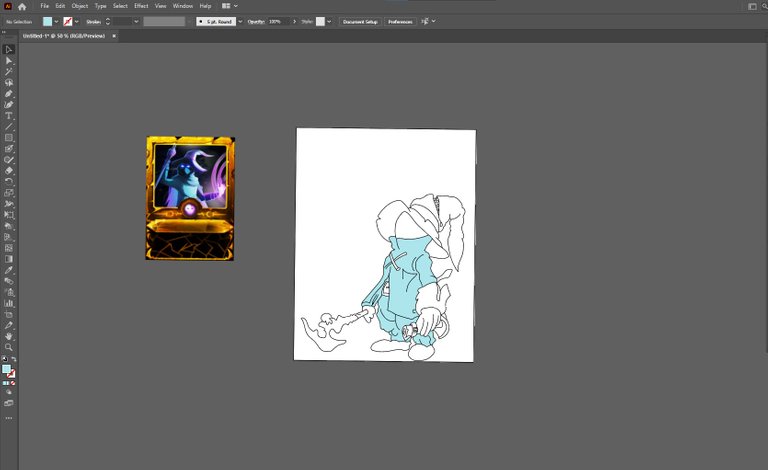Image resolution: width=768 pixels, height=470 pixels.
Task: Open the graphic Style dropdown
Action: (329, 22)
